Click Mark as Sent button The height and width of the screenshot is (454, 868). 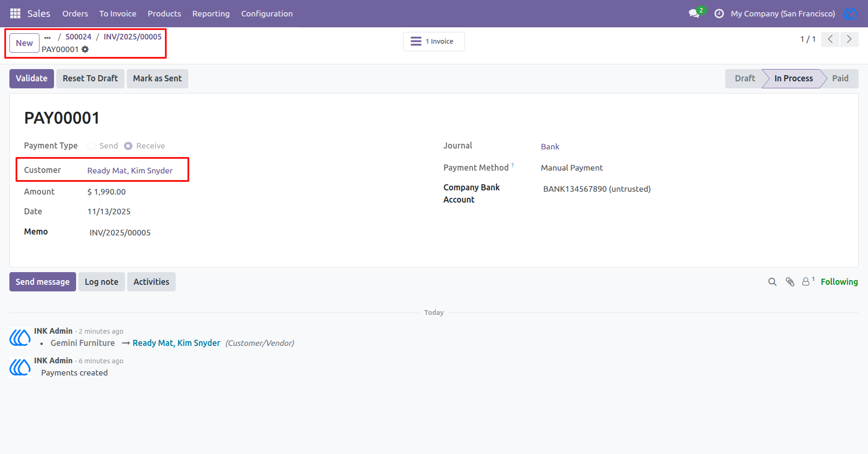(x=157, y=78)
